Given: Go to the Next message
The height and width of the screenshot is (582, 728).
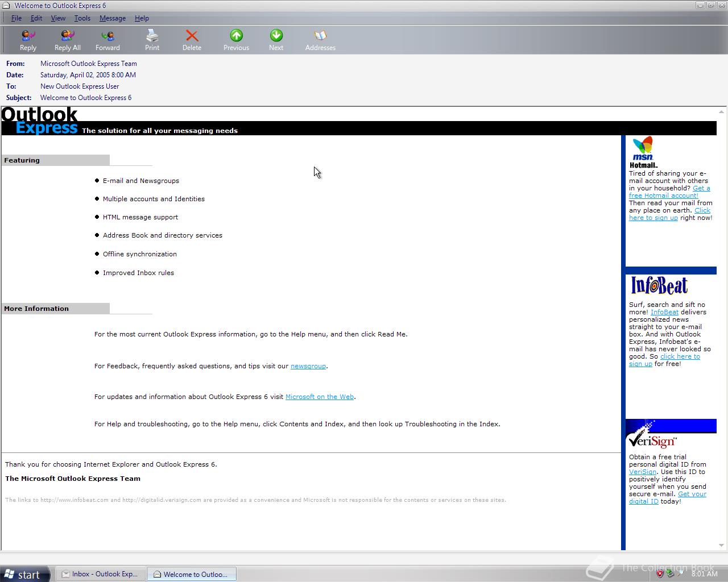Looking at the screenshot, I should tap(276, 40).
